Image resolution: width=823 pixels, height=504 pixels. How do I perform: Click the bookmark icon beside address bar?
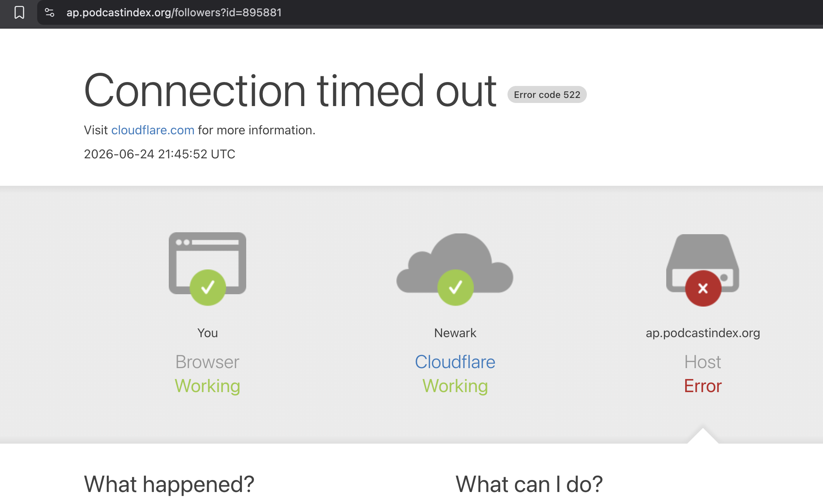(19, 12)
